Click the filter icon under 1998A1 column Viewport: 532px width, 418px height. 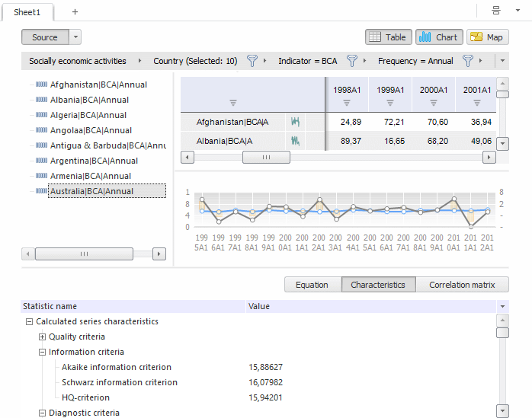(x=347, y=102)
